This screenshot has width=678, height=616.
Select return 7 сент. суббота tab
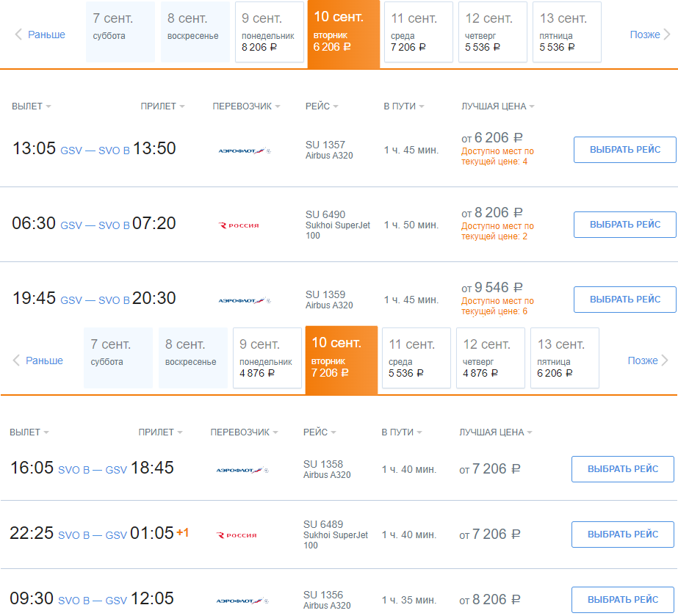coord(118,358)
